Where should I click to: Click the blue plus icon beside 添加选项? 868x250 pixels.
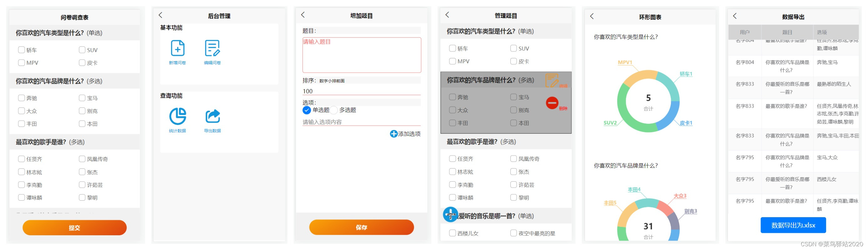pyautogui.click(x=393, y=134)
